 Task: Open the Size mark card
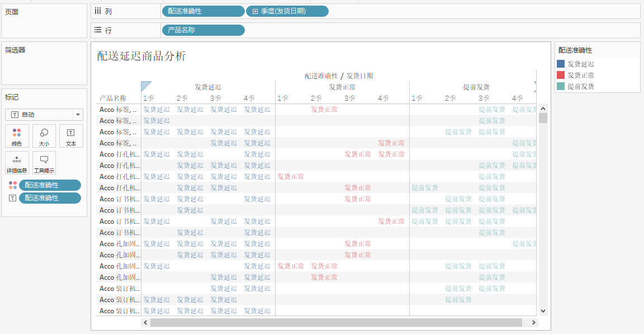coord(44,136)
